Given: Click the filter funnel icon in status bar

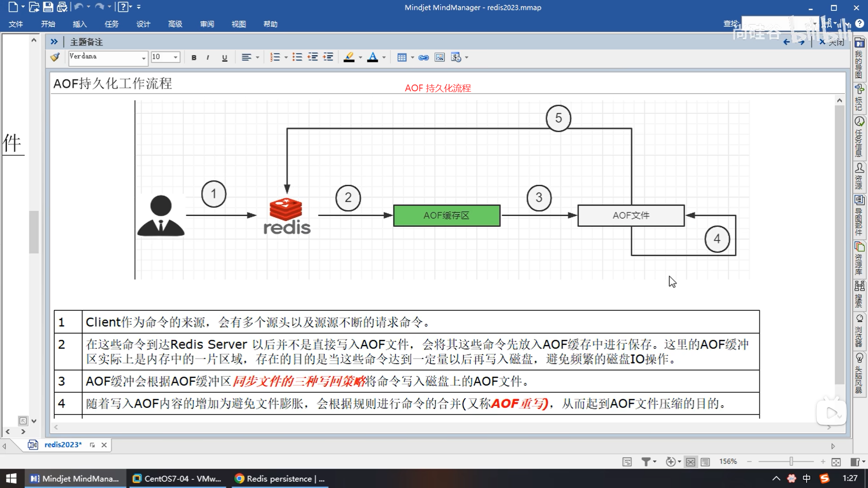Looking at the screenshot, I should coord(646,461).
